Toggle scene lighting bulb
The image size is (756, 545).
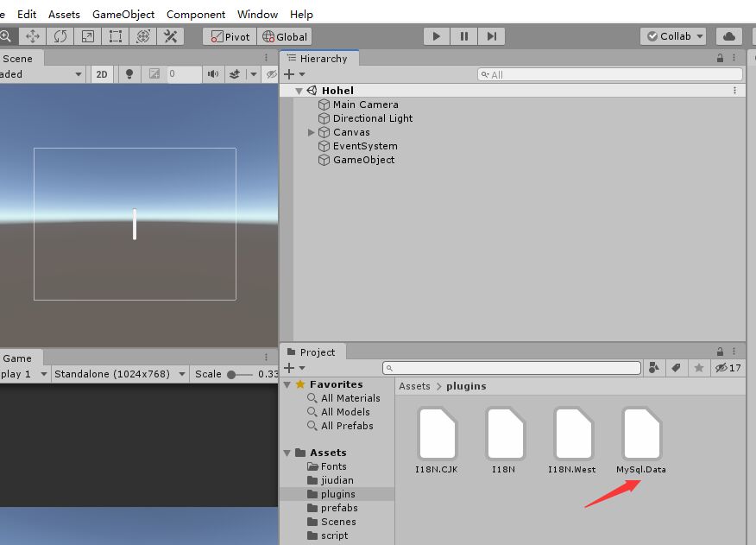[129, 74]
